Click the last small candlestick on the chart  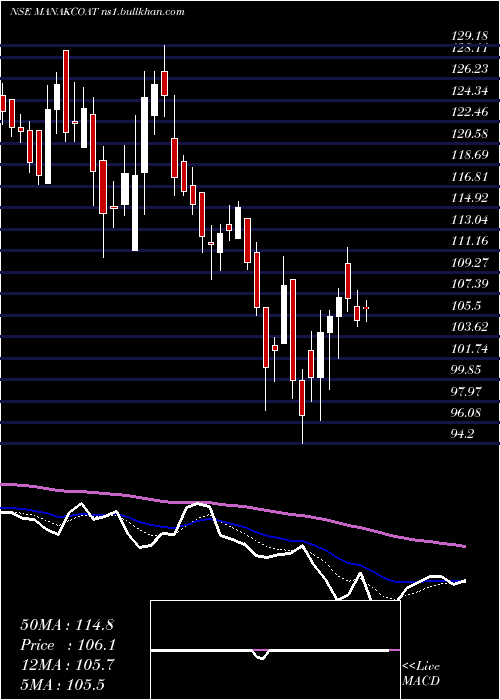click(366, 308)
